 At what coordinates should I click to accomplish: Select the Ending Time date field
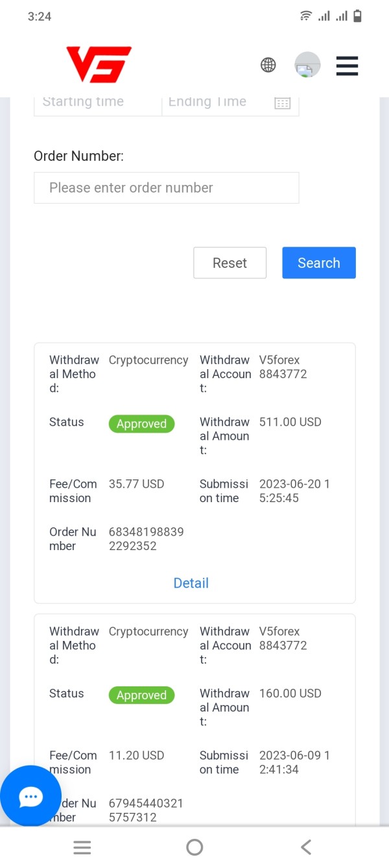214,102
